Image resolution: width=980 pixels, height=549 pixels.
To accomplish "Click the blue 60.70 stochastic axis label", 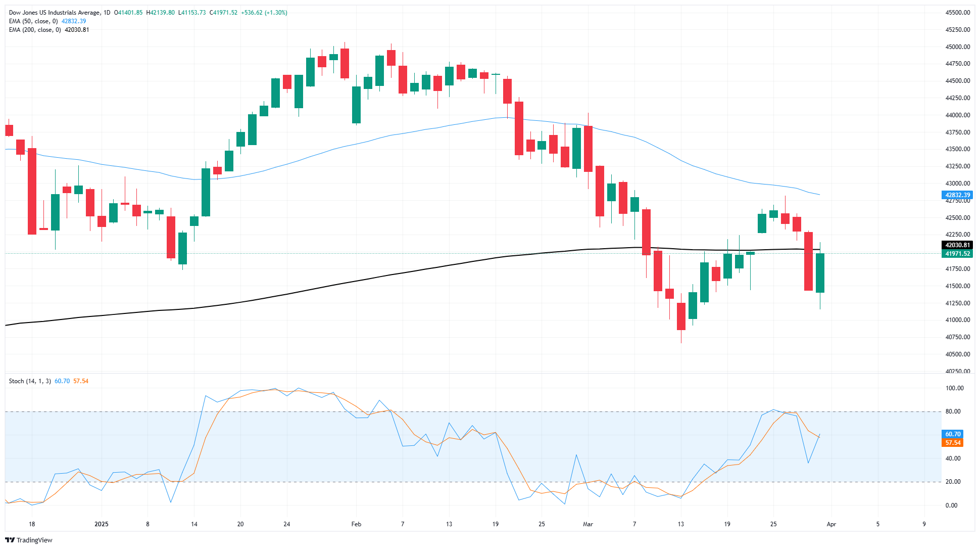I will tap(953, 434).
